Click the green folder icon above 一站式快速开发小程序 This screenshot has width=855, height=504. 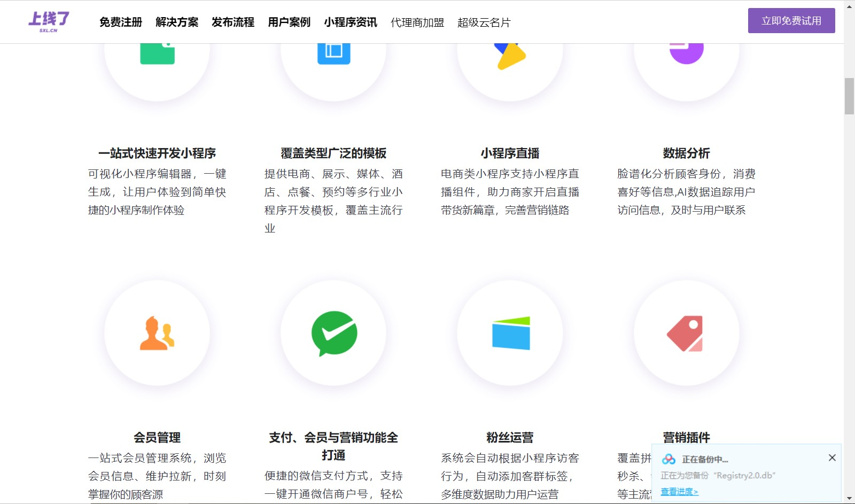[157, 53]
